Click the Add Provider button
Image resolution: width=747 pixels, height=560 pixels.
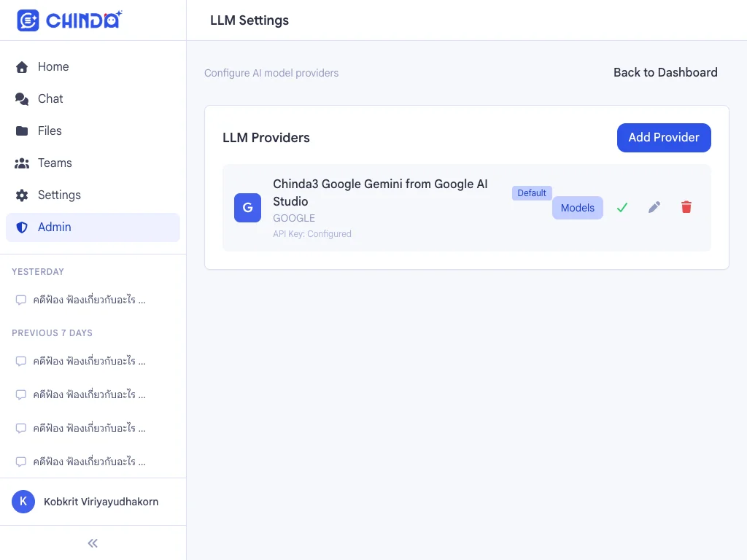[664, 138]
